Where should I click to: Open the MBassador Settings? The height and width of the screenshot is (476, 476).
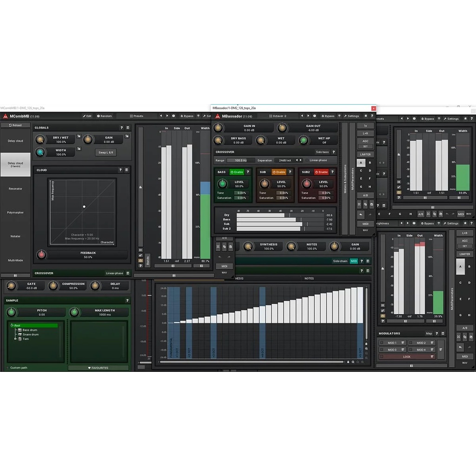pyautogui.click(x=351, y=116)
